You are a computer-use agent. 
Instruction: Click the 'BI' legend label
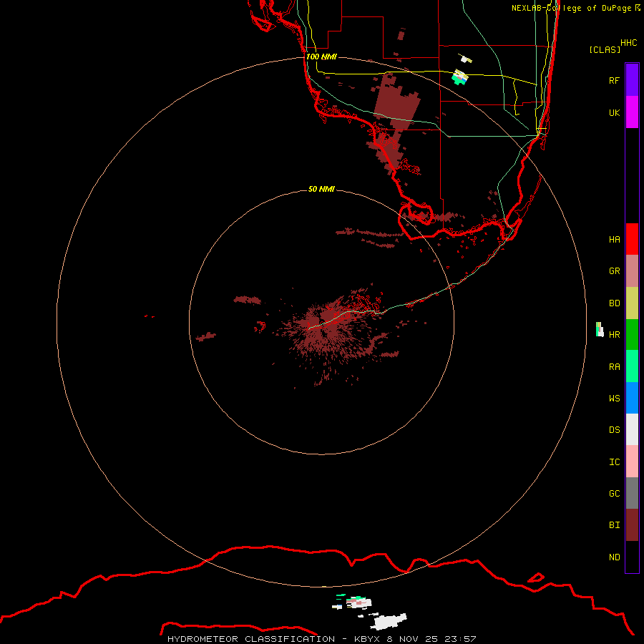tap(615, 525)
